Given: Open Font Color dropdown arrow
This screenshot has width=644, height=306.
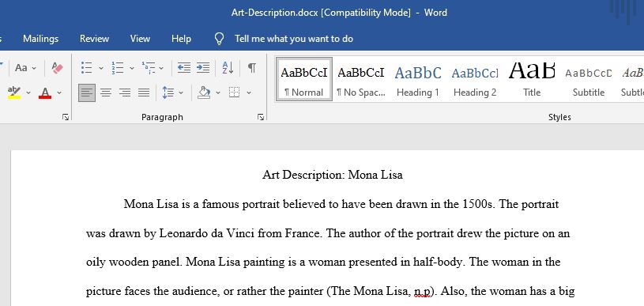Looking at the screenshot, I should pyautogui.click(x=59, y=93).
